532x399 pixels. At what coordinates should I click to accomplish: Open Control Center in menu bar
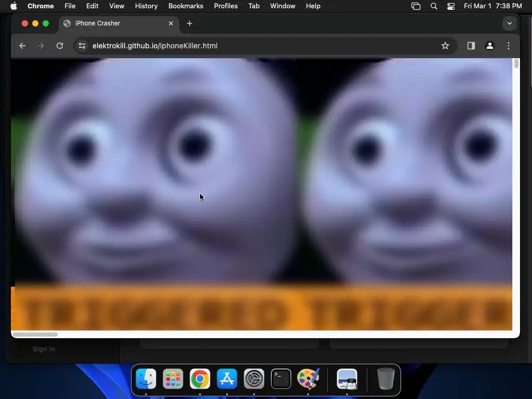tap(451, 6)
